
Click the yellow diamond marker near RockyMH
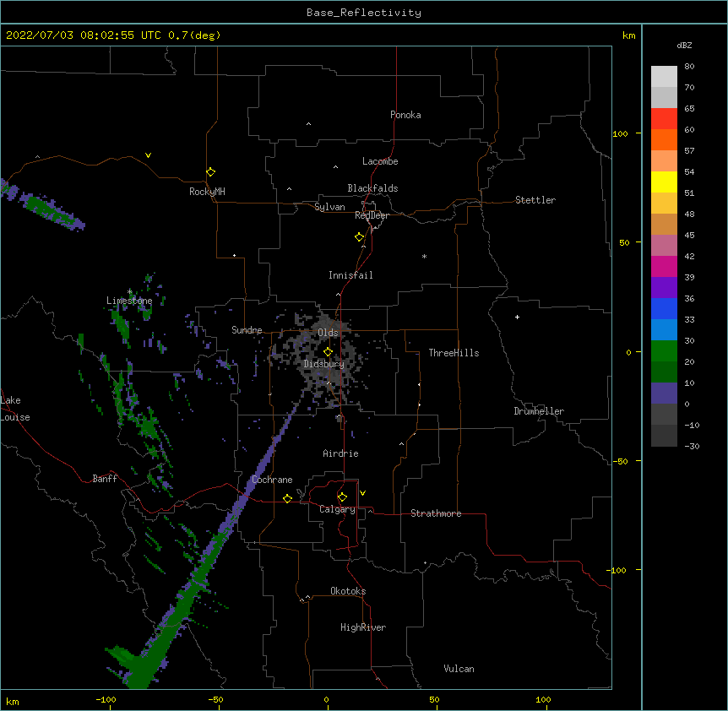[x=210, y=172]
